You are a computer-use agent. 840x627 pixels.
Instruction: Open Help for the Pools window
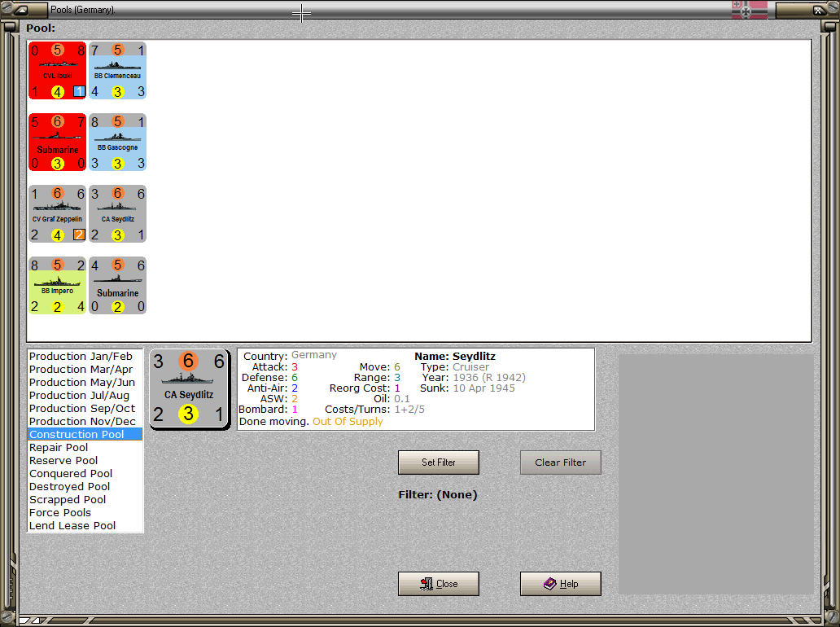(x=560, y=584)
